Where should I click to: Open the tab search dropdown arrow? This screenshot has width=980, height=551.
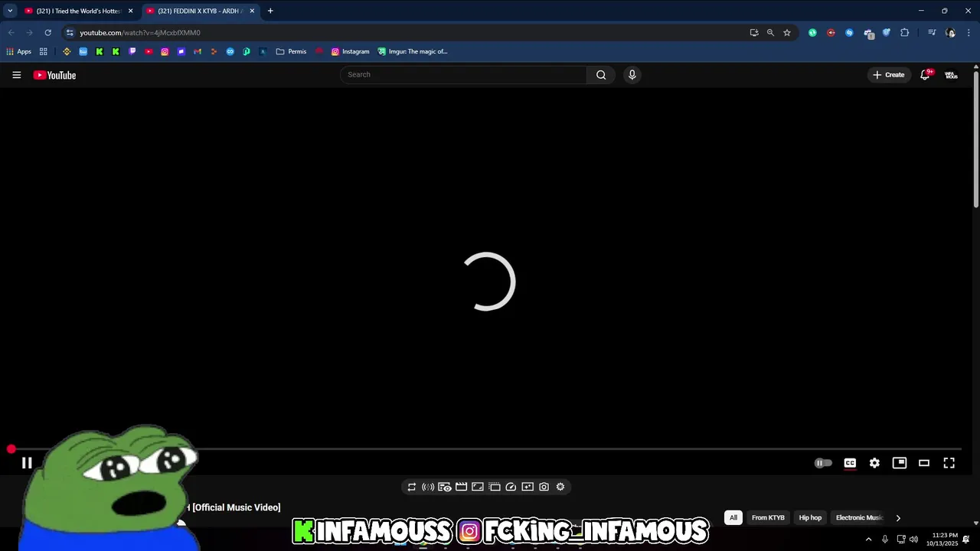[x=10, y=11]
